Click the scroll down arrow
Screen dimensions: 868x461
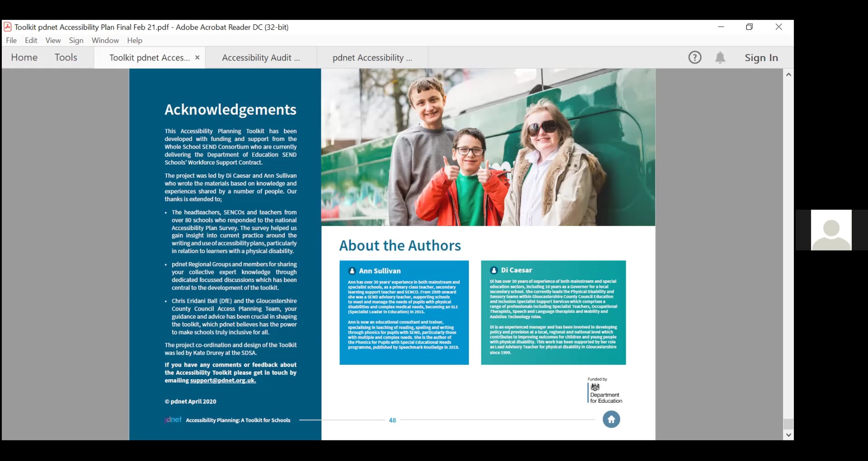click(788, 435)
